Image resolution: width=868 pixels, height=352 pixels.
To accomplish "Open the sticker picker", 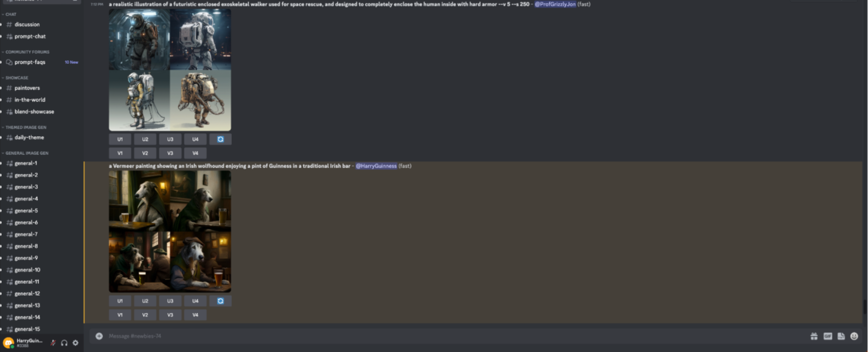I will point(841,336).
